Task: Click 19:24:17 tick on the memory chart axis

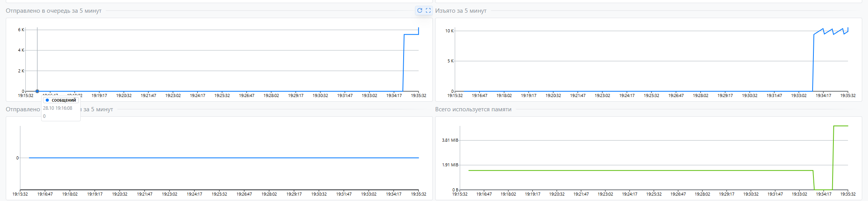Action: click(x=629, y=194)
